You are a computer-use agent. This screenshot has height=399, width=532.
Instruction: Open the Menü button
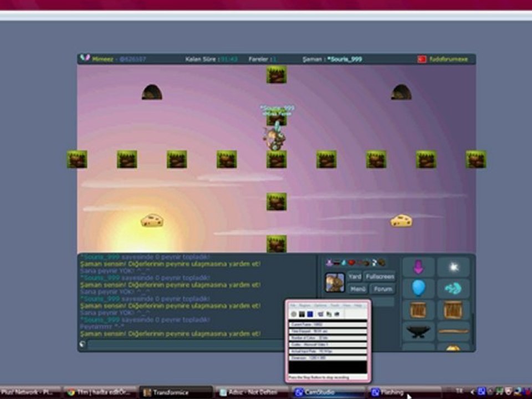pyautogui.click(x=357, y=289)
